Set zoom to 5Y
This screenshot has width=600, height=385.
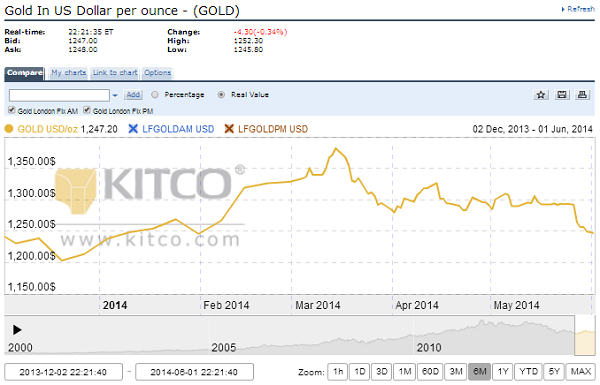coord(554,372)
